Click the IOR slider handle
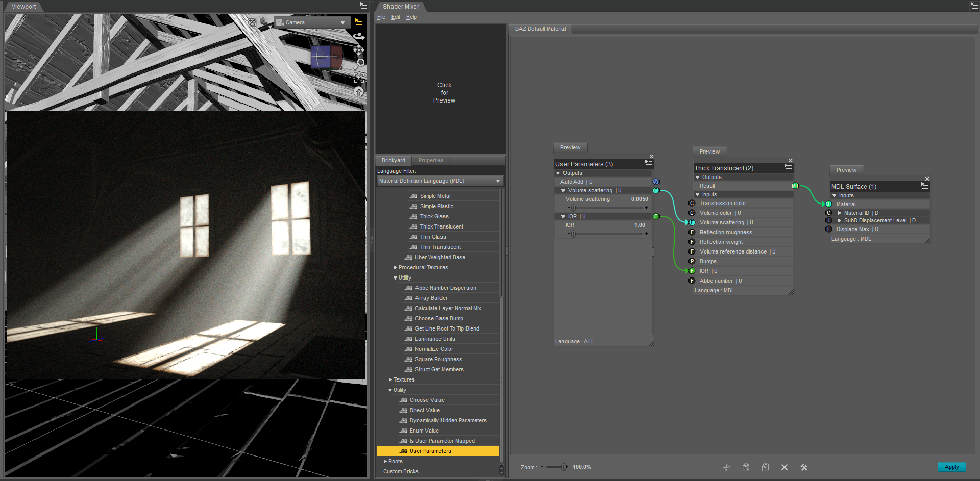The image size is (980, 481). 573,234
